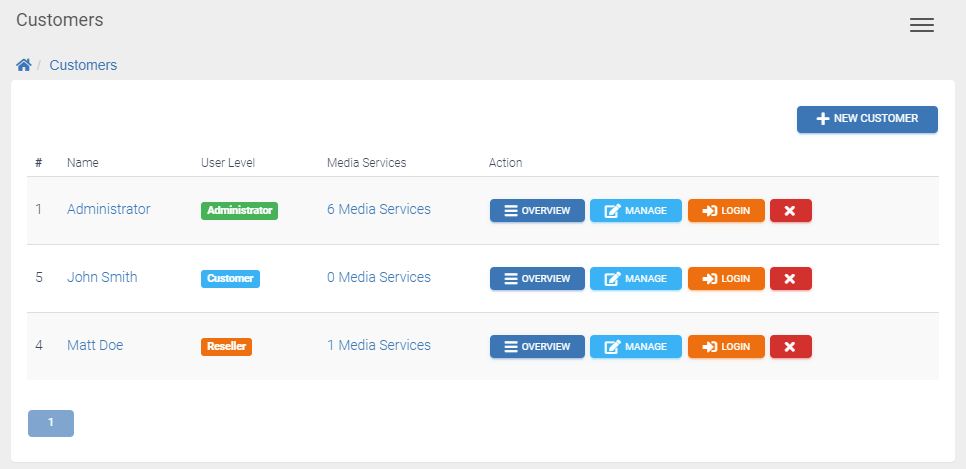Open Overview for Matt Doe
The image size is (966, 469).
pos(537,346)
